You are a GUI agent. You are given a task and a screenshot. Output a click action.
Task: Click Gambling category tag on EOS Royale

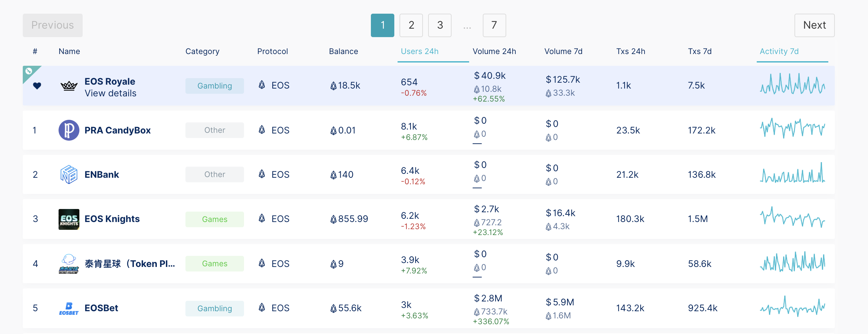(214, 86)
